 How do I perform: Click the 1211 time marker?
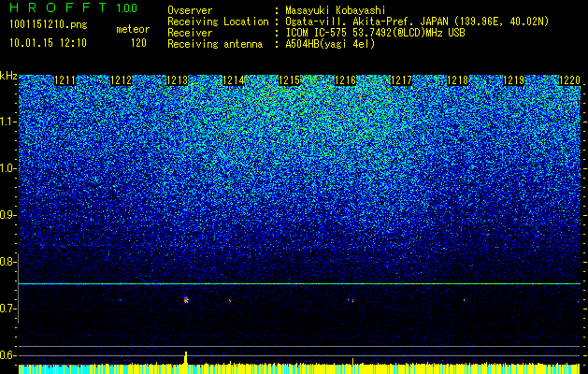point(65,80)
